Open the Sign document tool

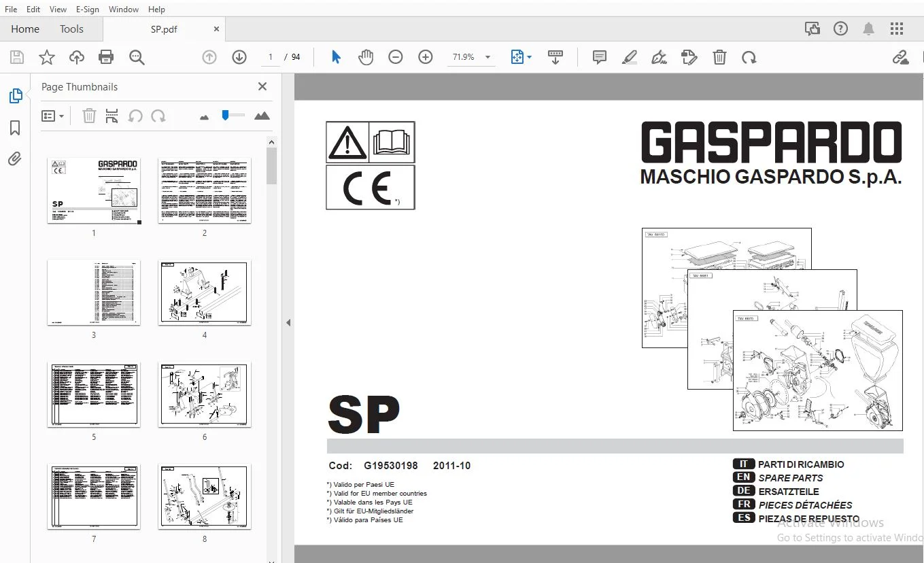(x=659, y=58)
